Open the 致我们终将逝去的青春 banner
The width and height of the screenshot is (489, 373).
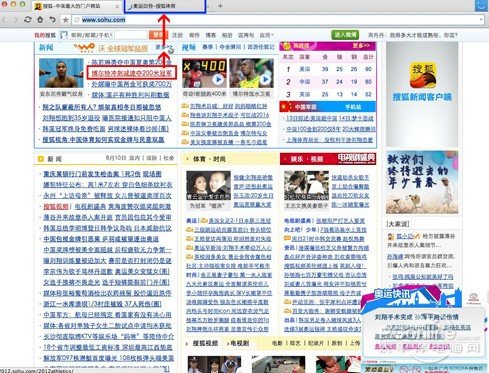(422, 182)
